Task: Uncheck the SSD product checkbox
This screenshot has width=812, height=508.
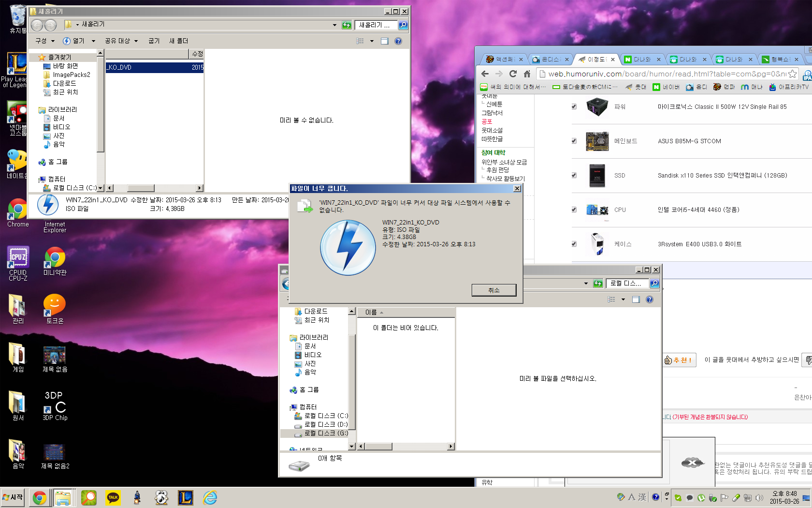Action: (574, 175)
